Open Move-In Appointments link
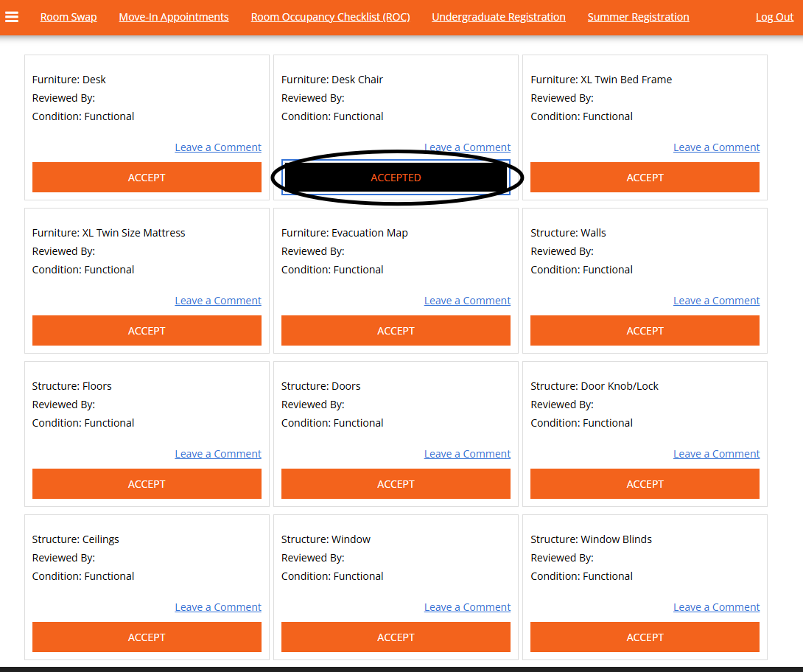The height and width of the screenshot is (672, 803). [x=174, y=17]
